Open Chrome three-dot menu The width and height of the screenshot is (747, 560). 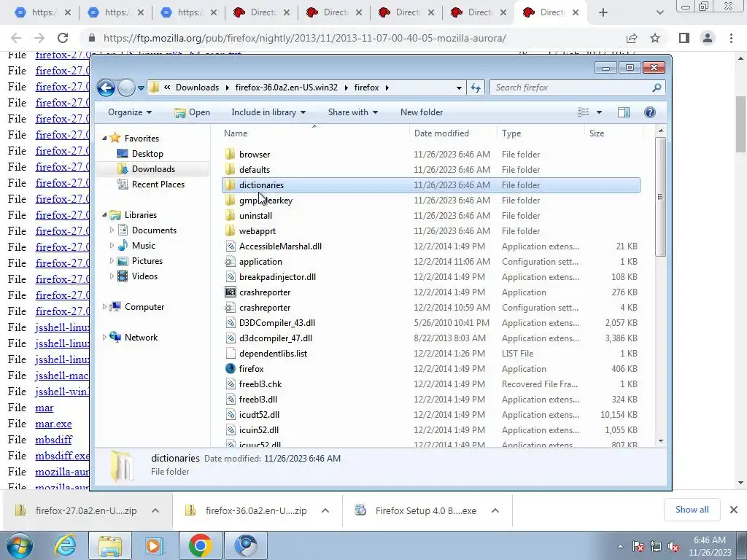point(731,38)
